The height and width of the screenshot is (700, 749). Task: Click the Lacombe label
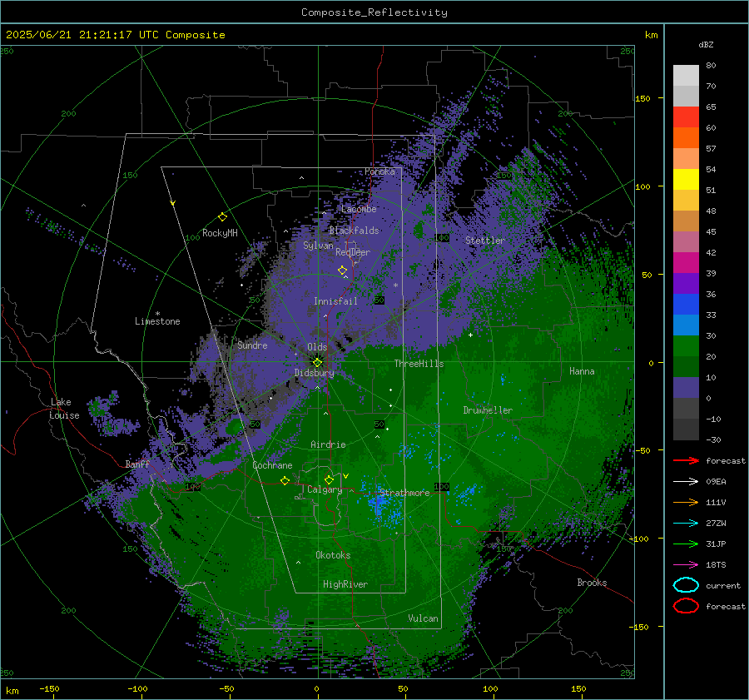[x=359, y=209]
